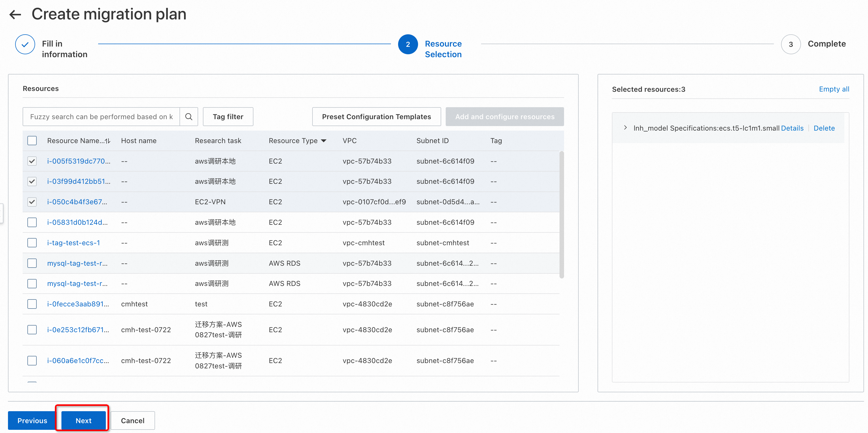This screenshot has width=868, height=433.
Task: Expand the lnh_model selected resource group
Action: [x=625, y=128]
